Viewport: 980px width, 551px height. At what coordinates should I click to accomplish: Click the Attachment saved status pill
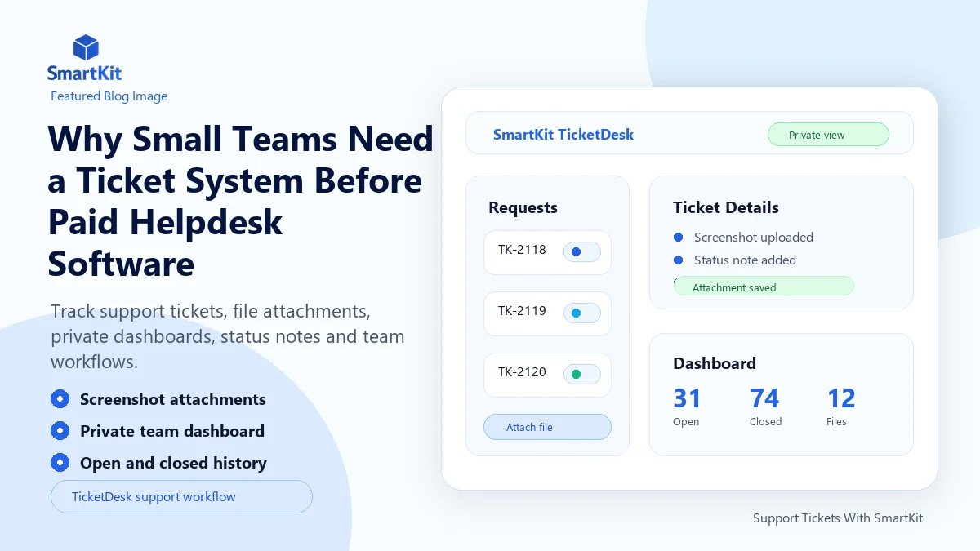[x=764, y=287]
